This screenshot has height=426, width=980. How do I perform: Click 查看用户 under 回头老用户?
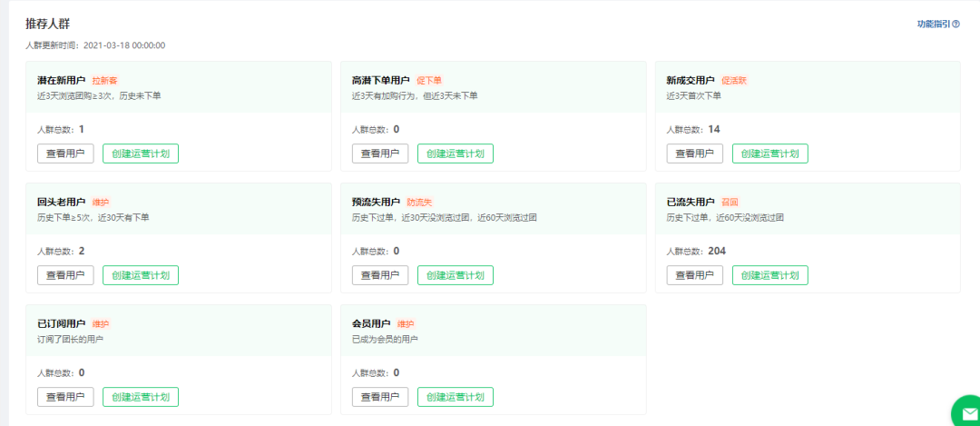pos(65,275)
